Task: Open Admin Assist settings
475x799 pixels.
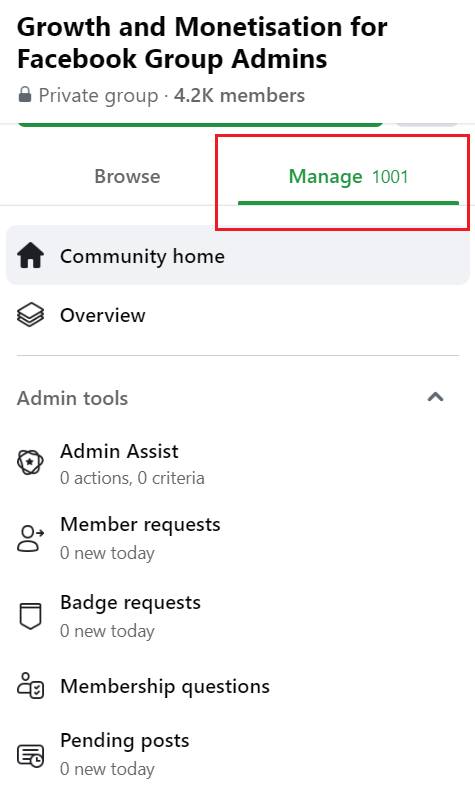Action: click(x=238, y=464)
